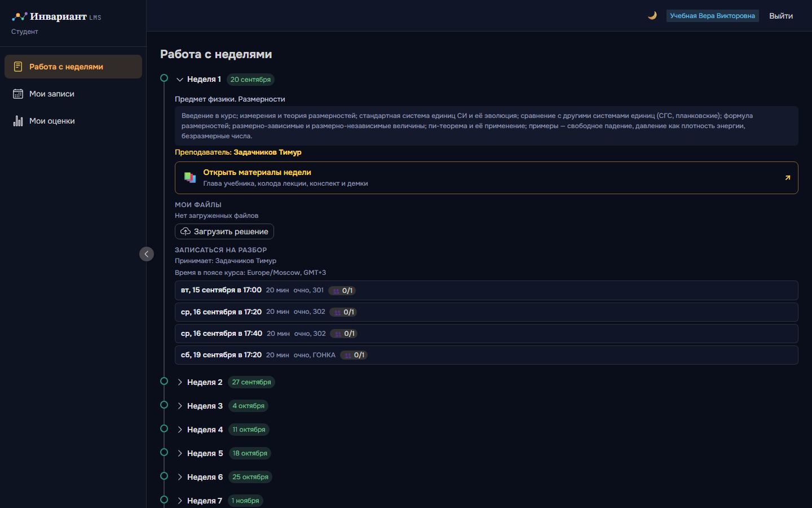Image resolution: width=812 pixels, height=508 pixels.
Task: Select slot ср, 16 сентября в 17:20
Action: click(x=487, y=312)
